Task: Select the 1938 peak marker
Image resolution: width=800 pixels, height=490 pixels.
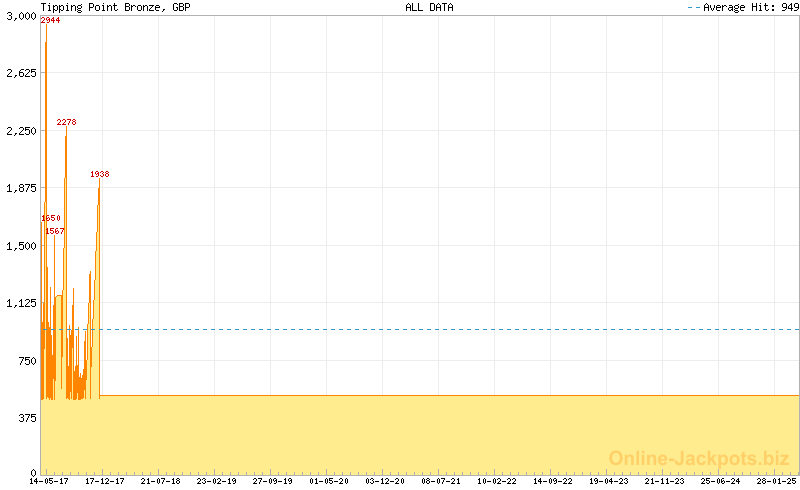Action: pyautogui.click(x=99, y=174)
